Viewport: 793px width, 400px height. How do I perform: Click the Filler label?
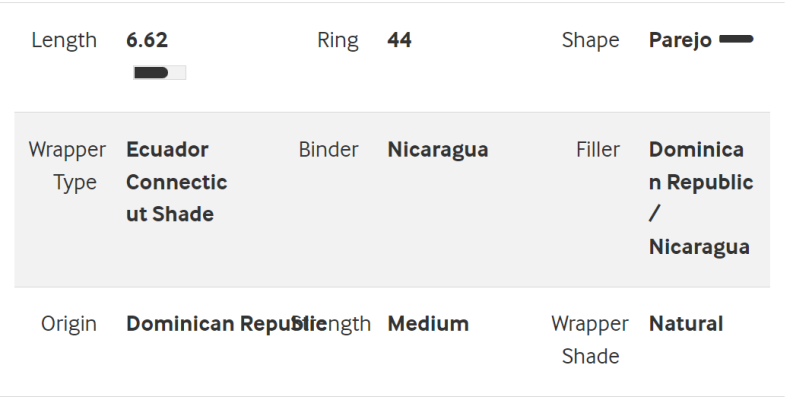pos(598,150)
